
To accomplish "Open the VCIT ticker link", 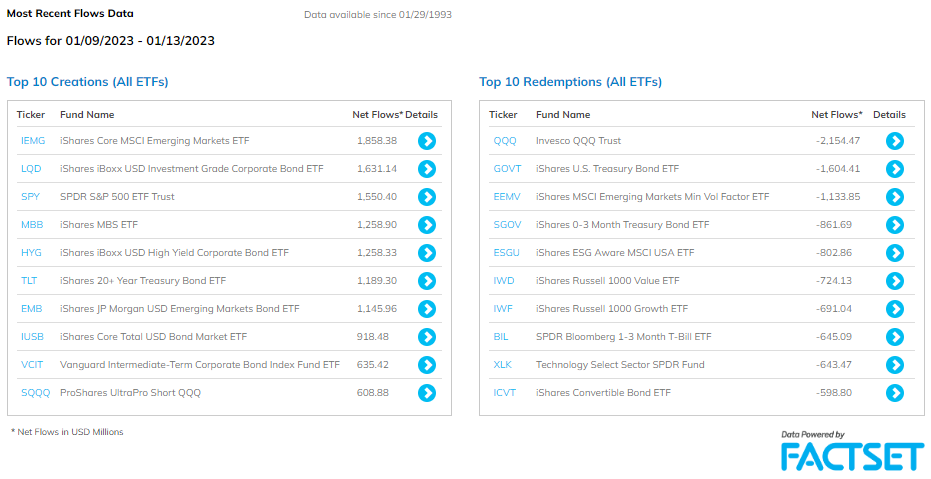I will (x=32, y=364).
